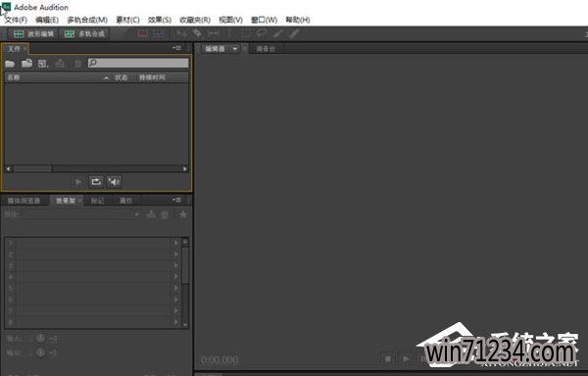588x376 pixels.
Task: Select the Paintbrush Selection tool
Action: (x=278, y=33)
